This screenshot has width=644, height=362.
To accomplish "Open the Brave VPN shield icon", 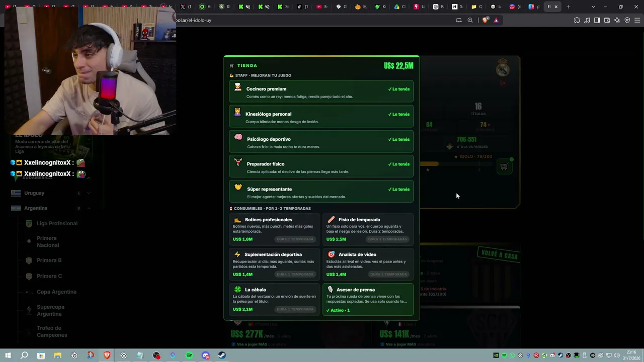I will 627,20.
